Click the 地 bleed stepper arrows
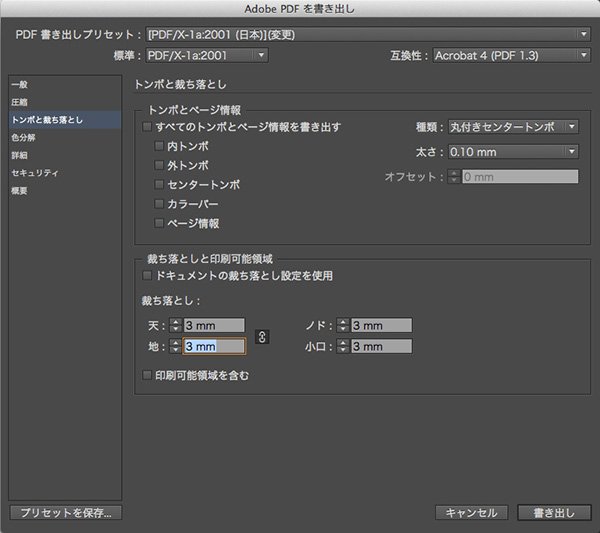This screenshot has width=600, height=533. pos(176,347)
